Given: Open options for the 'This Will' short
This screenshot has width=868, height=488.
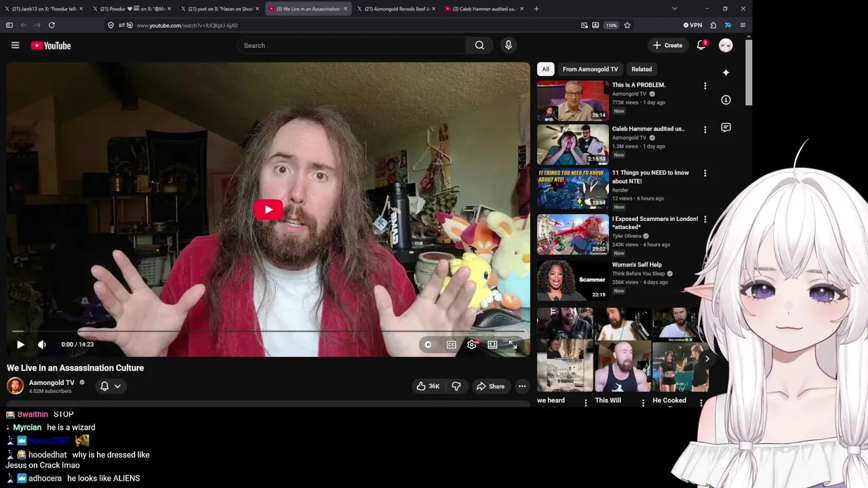Looking at the screenshot, I should (x=643, y=403).
